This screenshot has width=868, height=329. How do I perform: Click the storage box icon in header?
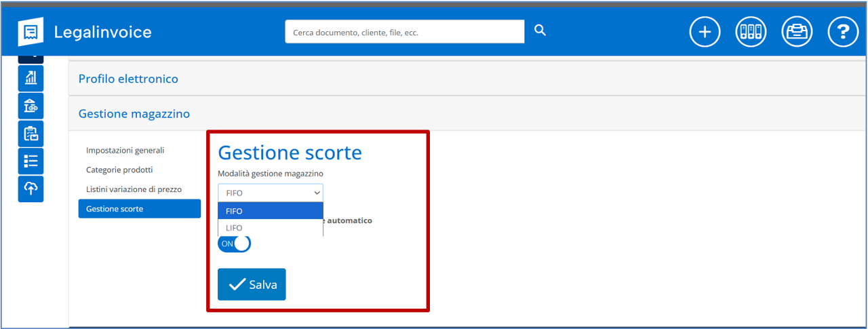pyautogui.click(x=797, y=32)
